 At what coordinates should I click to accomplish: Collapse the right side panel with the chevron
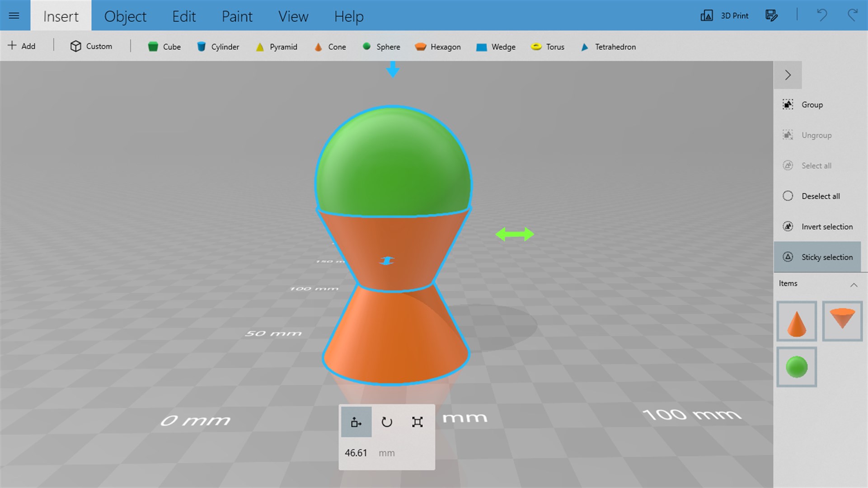[788, 75]
